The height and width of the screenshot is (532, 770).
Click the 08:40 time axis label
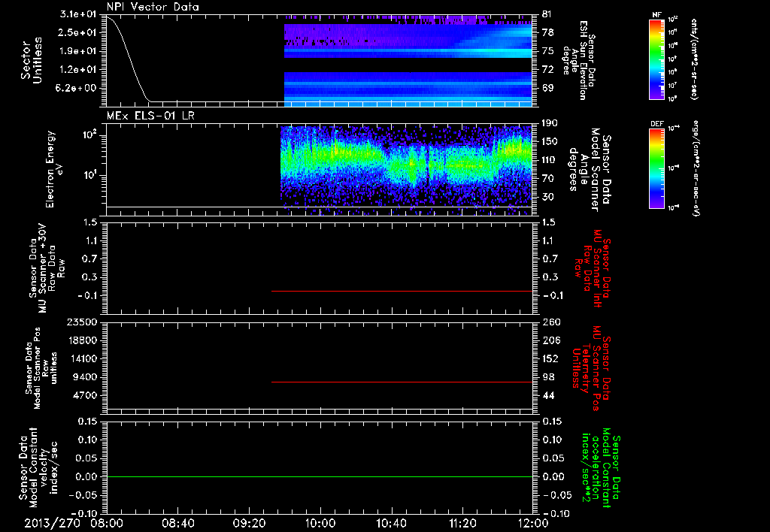(178, 523)
